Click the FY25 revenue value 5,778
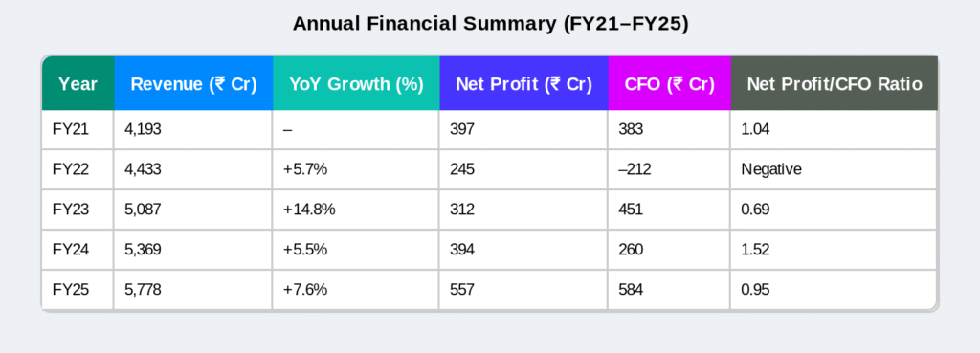 (144, 289)
